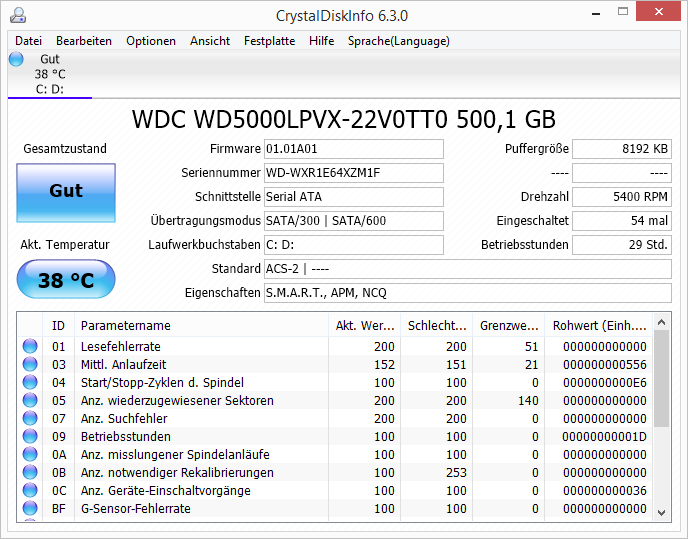This screenshot has width=688, height=539.
Task: Click the Standard field ACS-2
Action: point(468,269)
